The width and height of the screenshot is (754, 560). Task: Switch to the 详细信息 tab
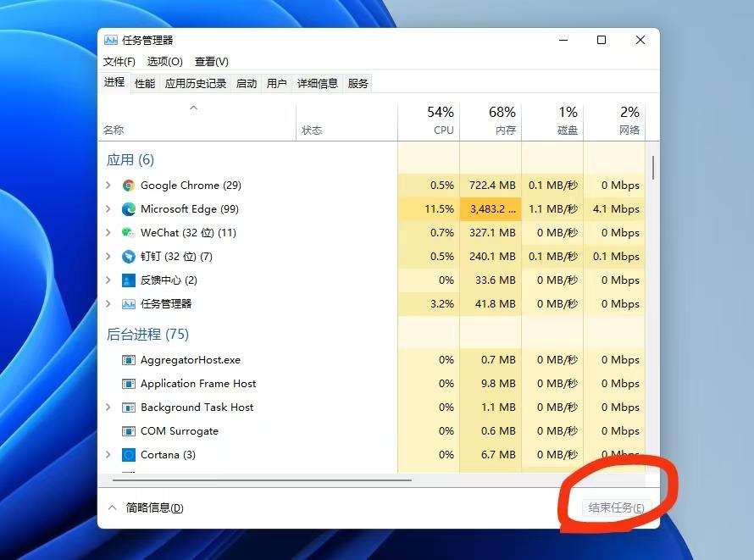click(318, 84)
